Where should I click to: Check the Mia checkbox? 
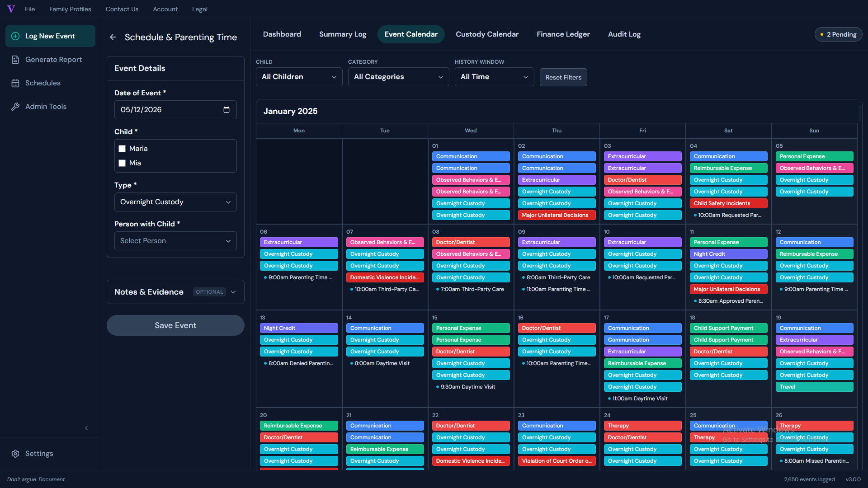122,163
